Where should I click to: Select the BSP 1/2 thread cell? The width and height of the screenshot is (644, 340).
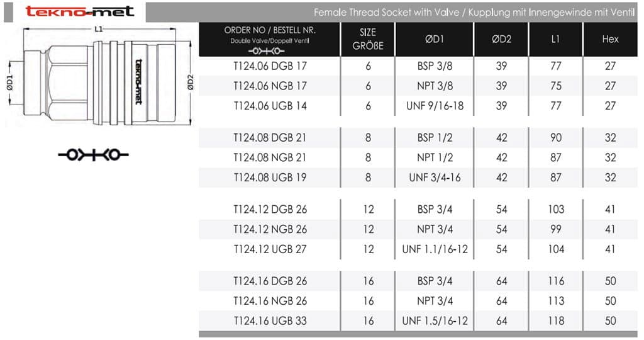point(435,137)
